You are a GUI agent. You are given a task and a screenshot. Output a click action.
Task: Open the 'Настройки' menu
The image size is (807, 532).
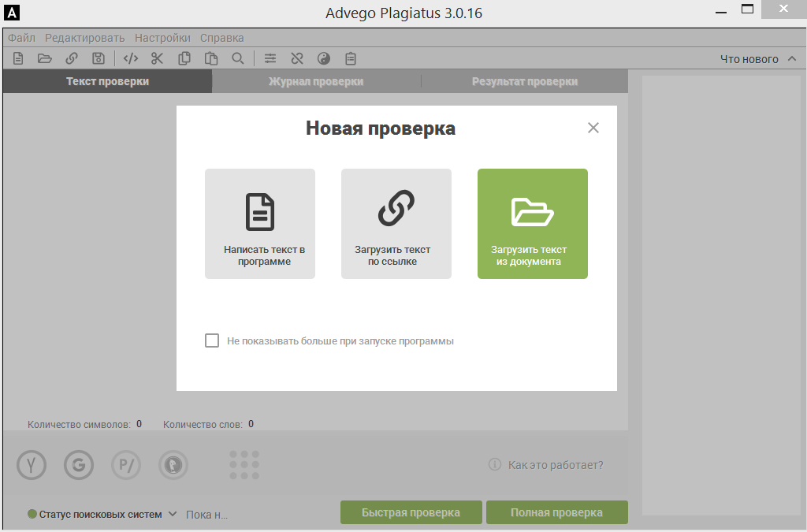[162, 37]
